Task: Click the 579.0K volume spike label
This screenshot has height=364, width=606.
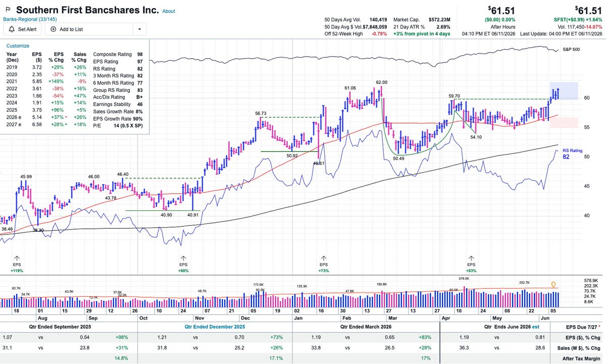Action: click(464, 278)
